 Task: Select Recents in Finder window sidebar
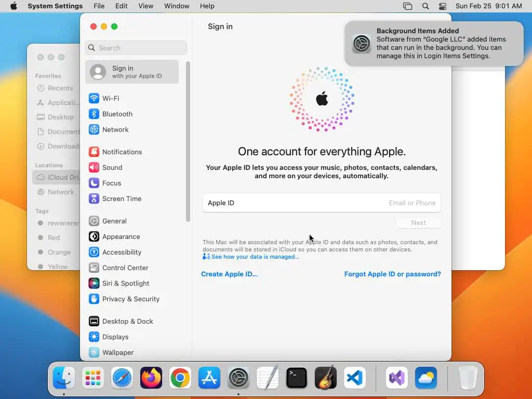56,88
